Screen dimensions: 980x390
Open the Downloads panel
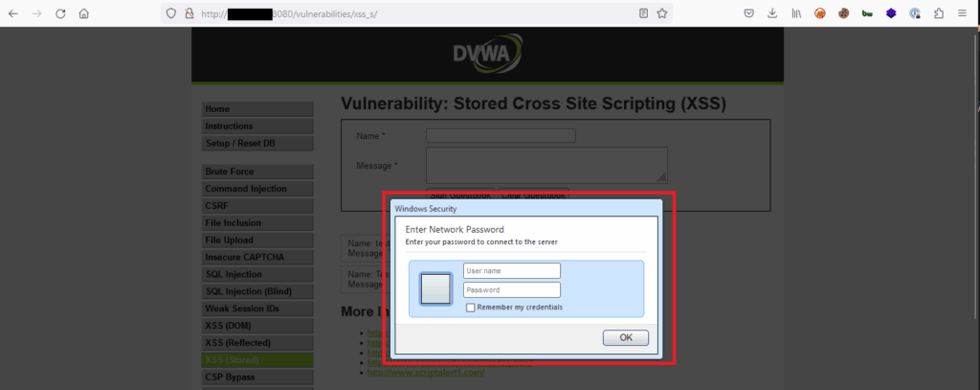click(772, 14)
